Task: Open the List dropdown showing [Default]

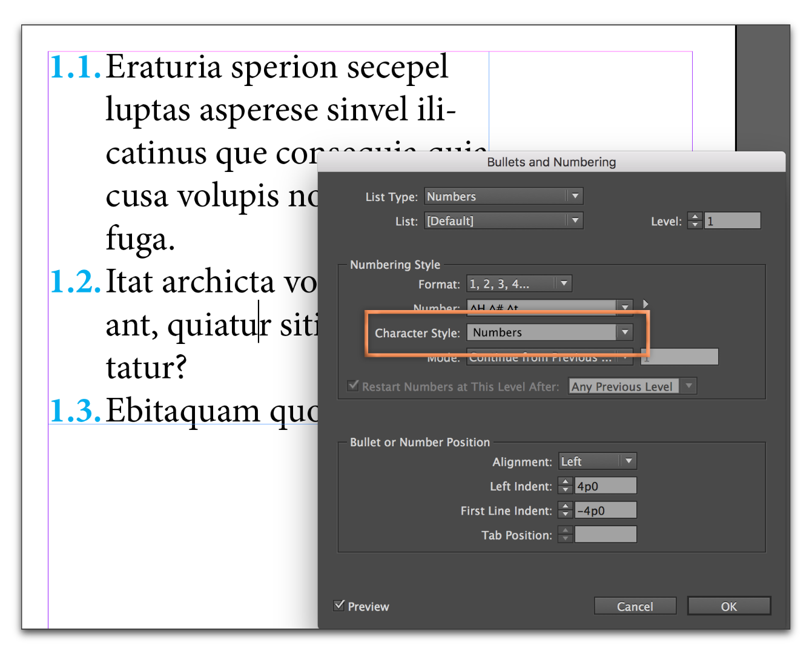Action: [575, 220]
